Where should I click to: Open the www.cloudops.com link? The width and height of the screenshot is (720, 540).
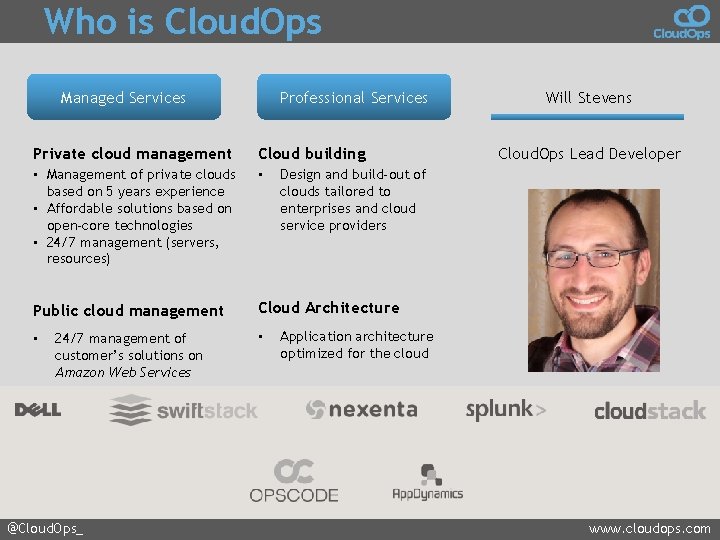(x=650, y=529)
